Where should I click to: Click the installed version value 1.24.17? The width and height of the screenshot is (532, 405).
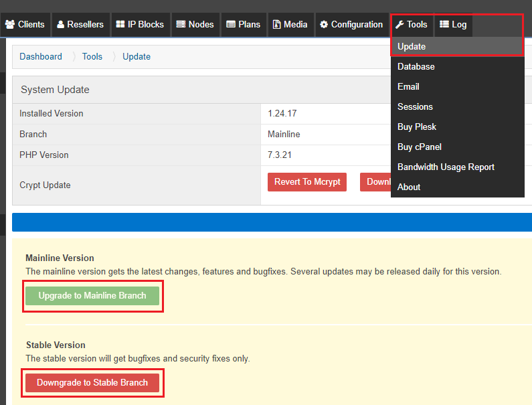(282, 113)
